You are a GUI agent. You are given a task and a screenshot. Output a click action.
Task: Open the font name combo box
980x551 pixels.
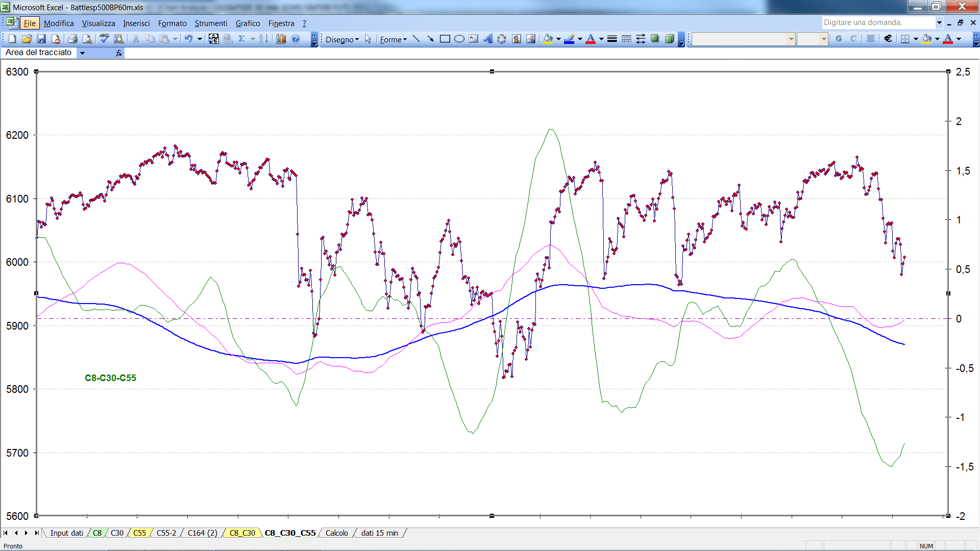pos(743,39)
